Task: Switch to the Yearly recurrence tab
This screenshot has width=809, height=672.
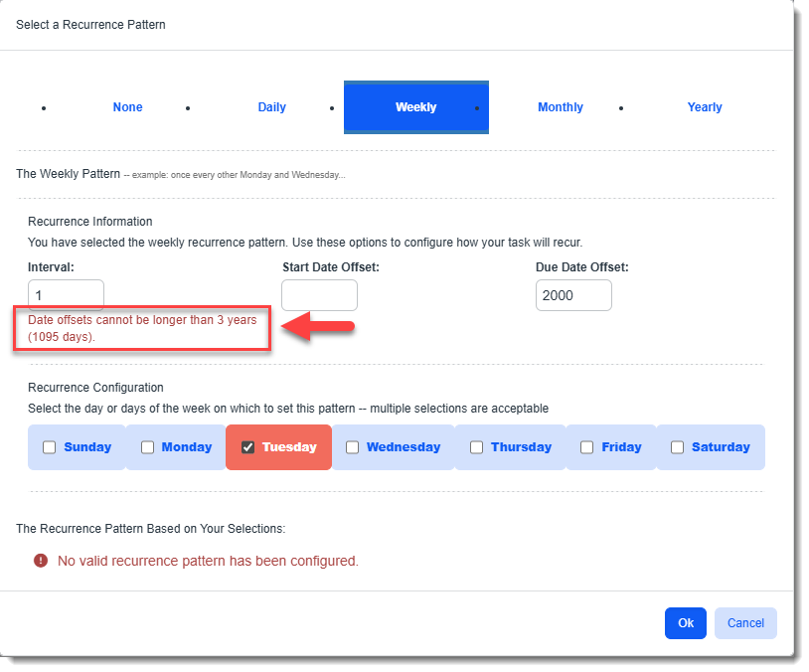Action: pos(705,107)
